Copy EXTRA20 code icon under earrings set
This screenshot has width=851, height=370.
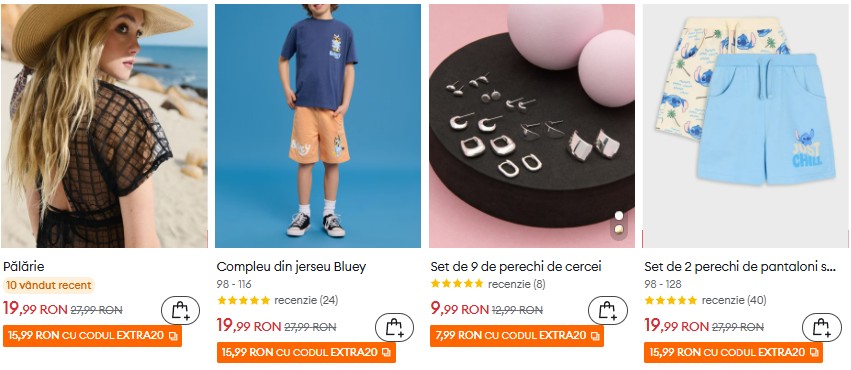point(595,336)
